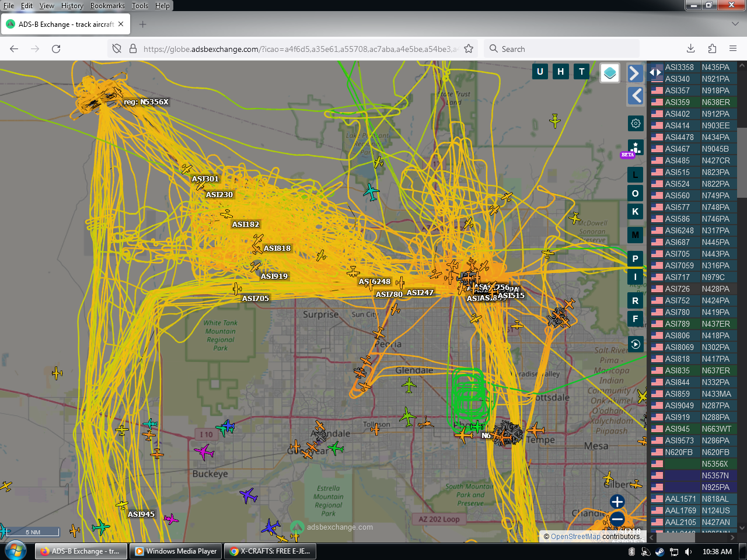This screenshot has height=560, width=747.
Task: Click the browser Back arrow
Action: pos(14,49)
